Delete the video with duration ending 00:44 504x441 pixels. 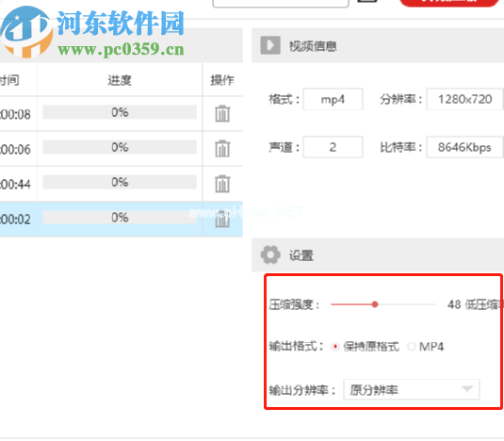pyautogui.click(x=222, y=184)
